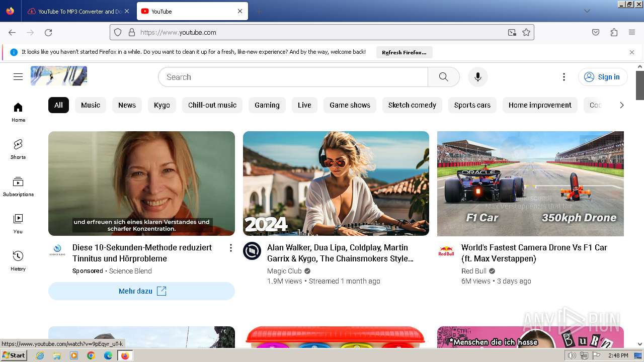Open Subscriptions from sidebar

click(x=18, y=187)
